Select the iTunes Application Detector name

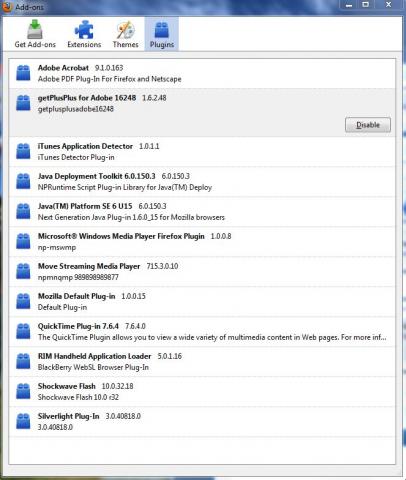pyautogui.click(x=85, y=146)
